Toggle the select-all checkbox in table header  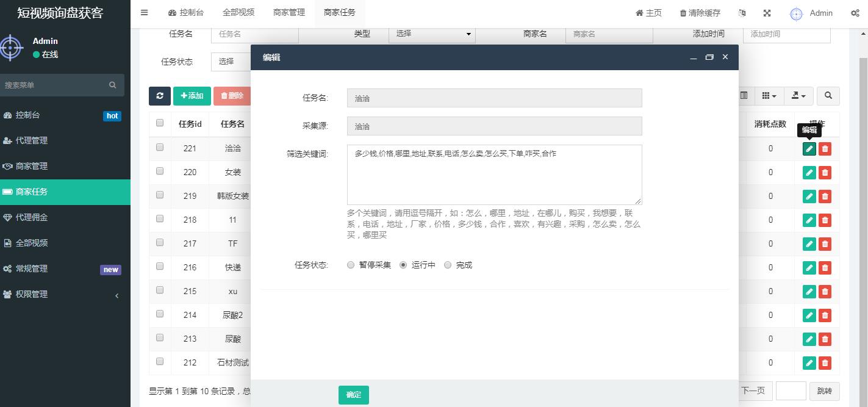pos(160,123)
